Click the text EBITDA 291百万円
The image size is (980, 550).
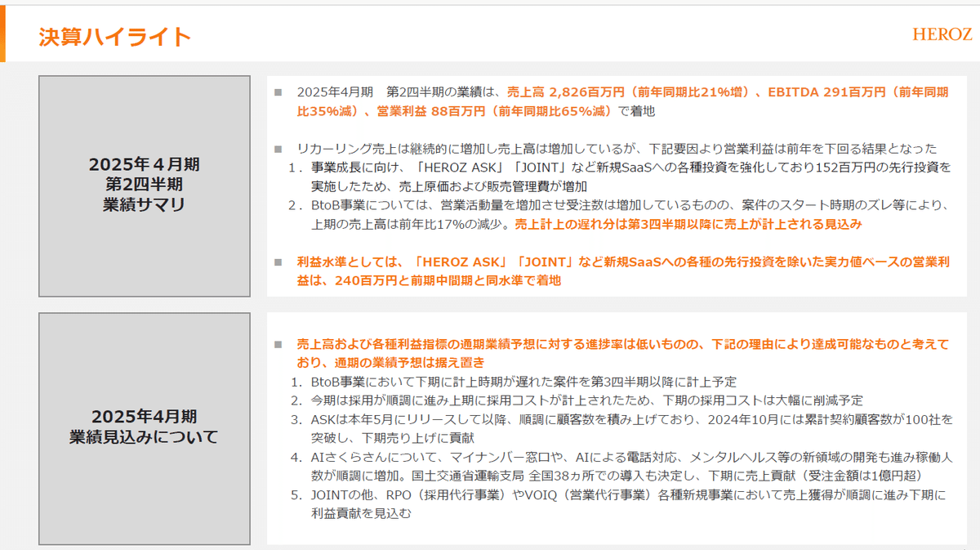tap(826, 92)
